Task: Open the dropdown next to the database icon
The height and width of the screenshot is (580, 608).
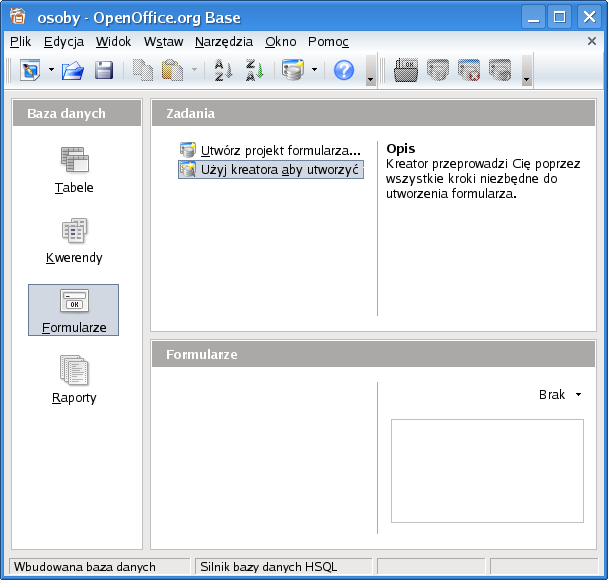Action: pyautogui.click(x=314, y=70)
